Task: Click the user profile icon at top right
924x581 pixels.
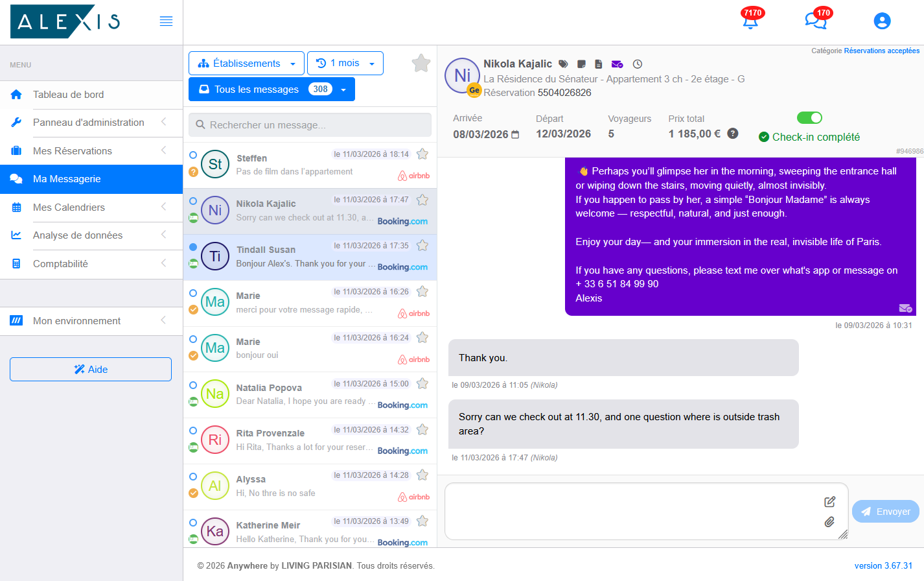Action: [882, 21]
